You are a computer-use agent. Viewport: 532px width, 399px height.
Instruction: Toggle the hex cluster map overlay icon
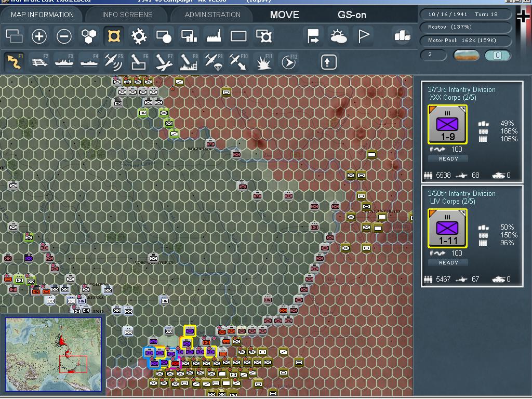click(x=89, y=36)
